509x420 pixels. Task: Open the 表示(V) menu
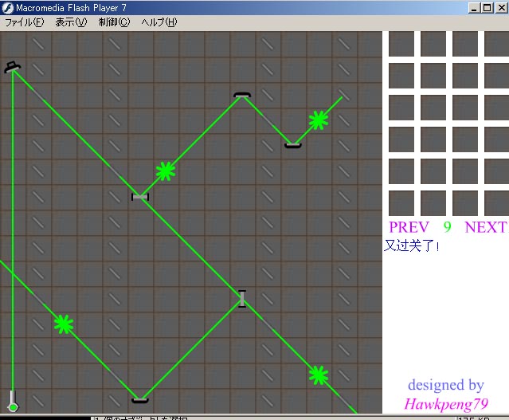click(x=71, y=22)
